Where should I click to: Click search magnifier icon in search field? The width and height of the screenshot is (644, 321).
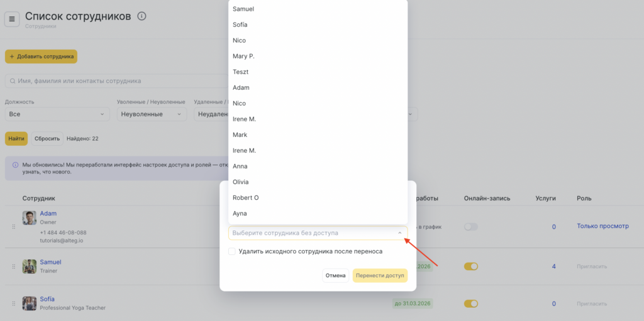(x=12, y=81)
